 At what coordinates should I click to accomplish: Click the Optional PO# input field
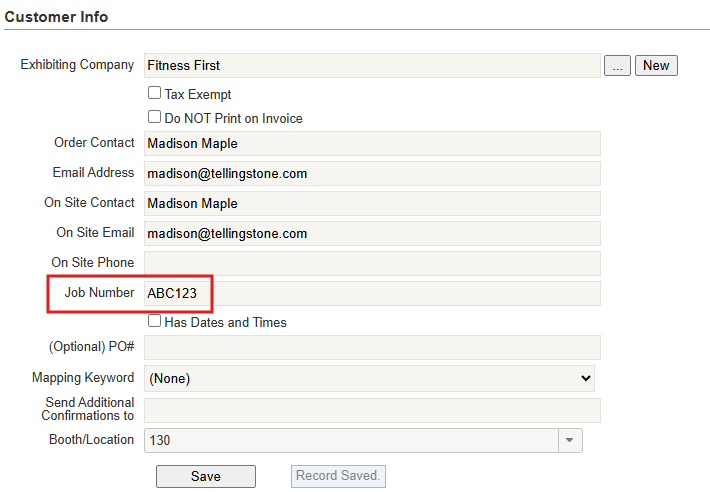click(x=372, y=348)
